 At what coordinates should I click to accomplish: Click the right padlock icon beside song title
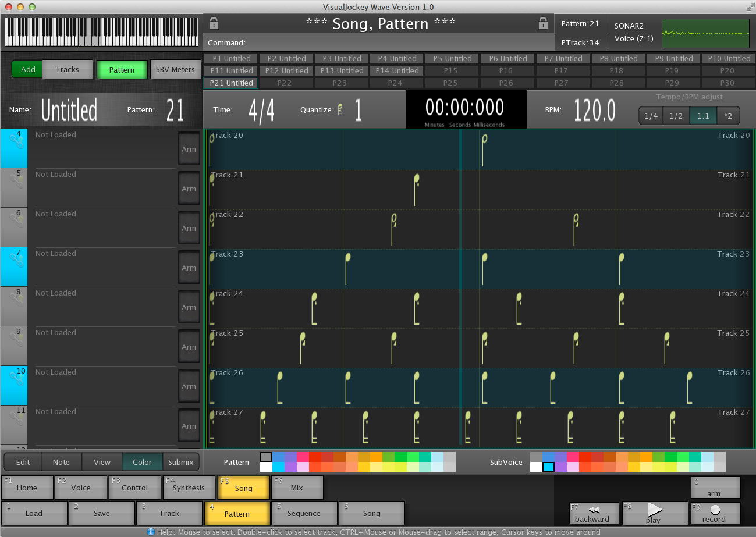coord(543,23)
